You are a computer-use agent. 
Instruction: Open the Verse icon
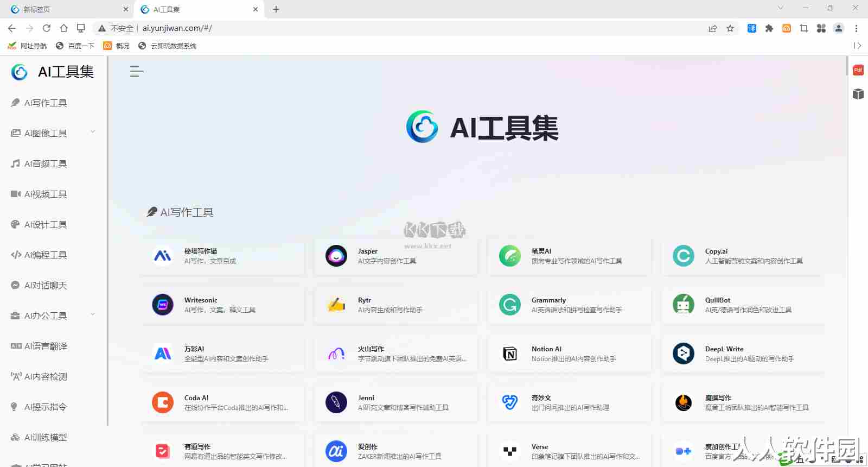pos(510,451)
